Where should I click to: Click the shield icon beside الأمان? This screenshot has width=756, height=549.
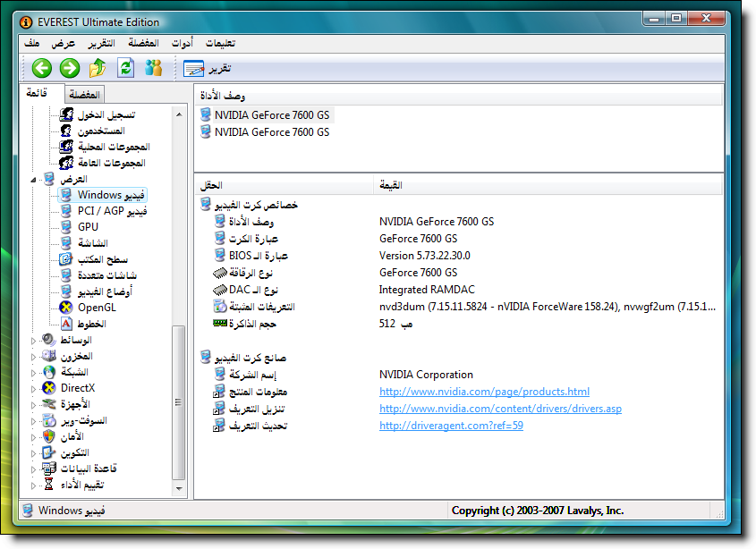coord(48,436)
